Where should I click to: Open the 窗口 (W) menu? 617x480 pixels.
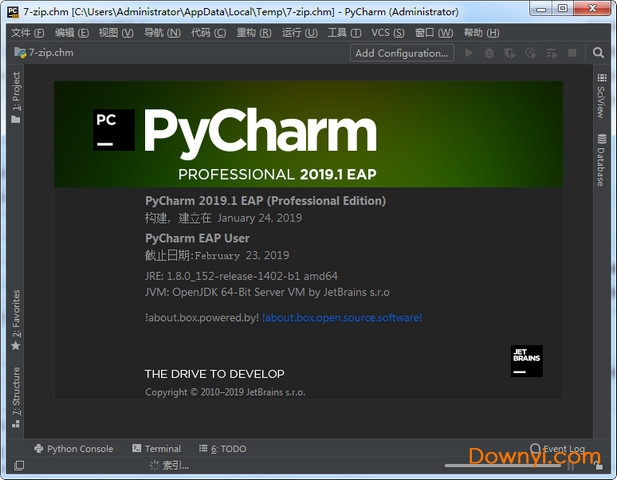pos(434,33)
